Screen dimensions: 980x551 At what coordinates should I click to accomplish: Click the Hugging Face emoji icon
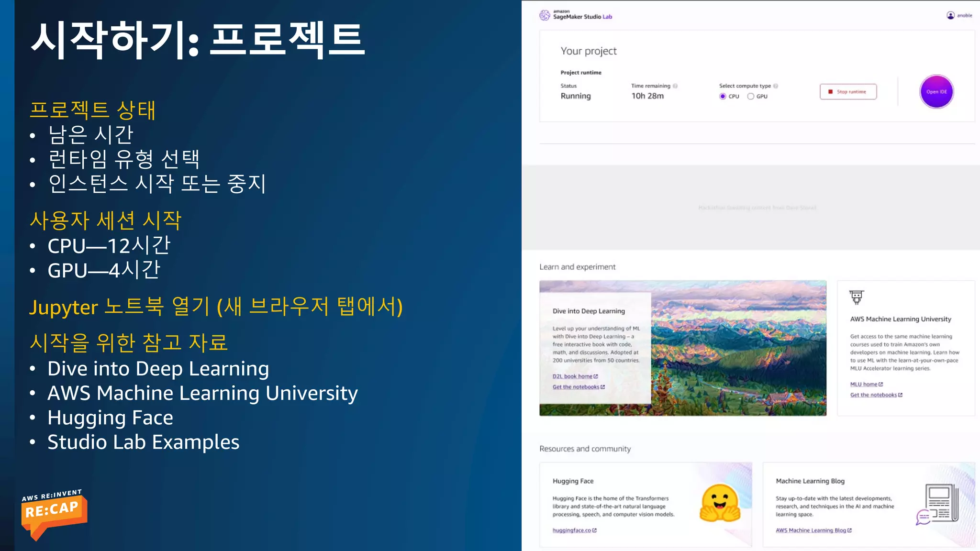coord(720,503)
